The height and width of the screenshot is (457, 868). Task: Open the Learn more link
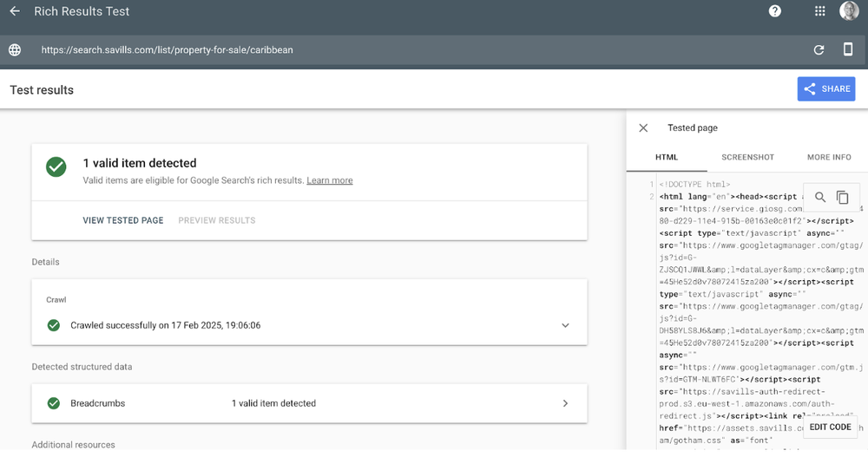click(x=329, y=180)
